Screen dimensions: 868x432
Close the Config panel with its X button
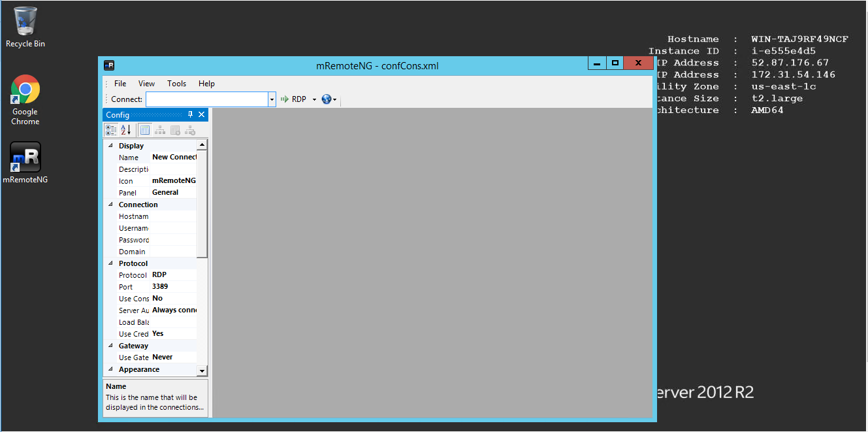click(x=202, y=114)
